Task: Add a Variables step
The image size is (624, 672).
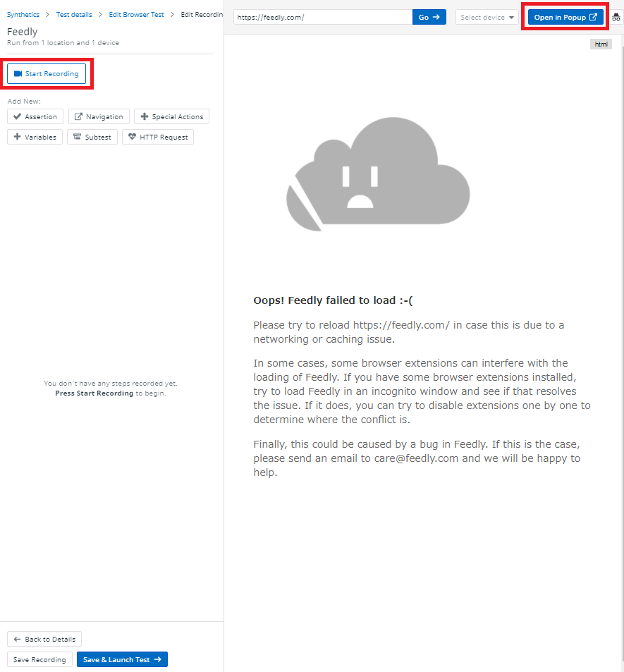Action: tap(35, 137)
